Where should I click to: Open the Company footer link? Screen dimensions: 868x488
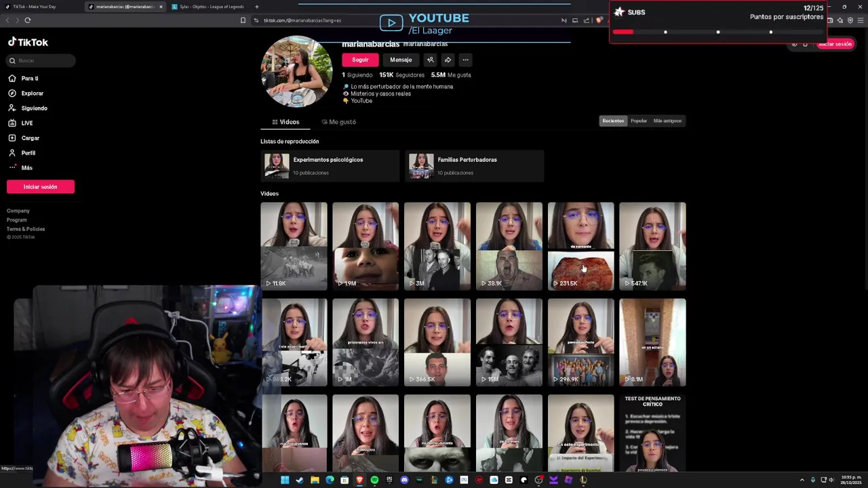[x=18, y=211]
